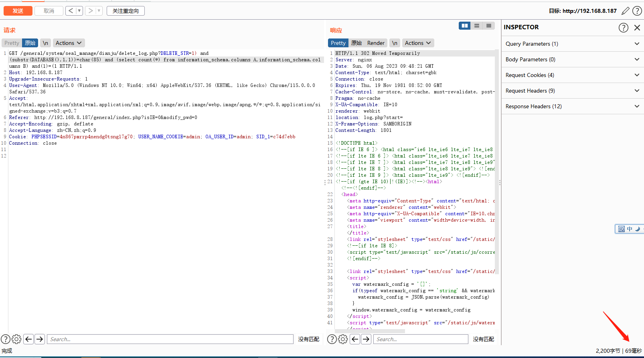Viewport: 644px width, 358px height.
Task: Click the Referer header line in request
Action: (103, 117)
